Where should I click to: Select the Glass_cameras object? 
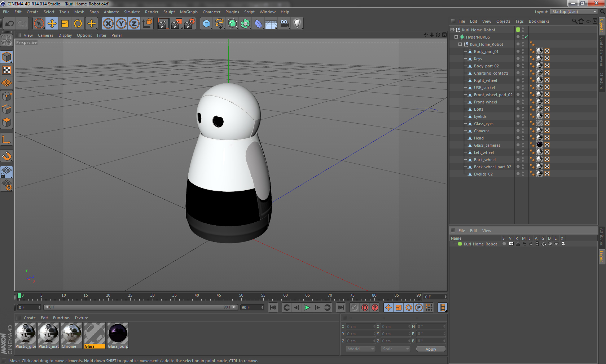tap(487, 145)
